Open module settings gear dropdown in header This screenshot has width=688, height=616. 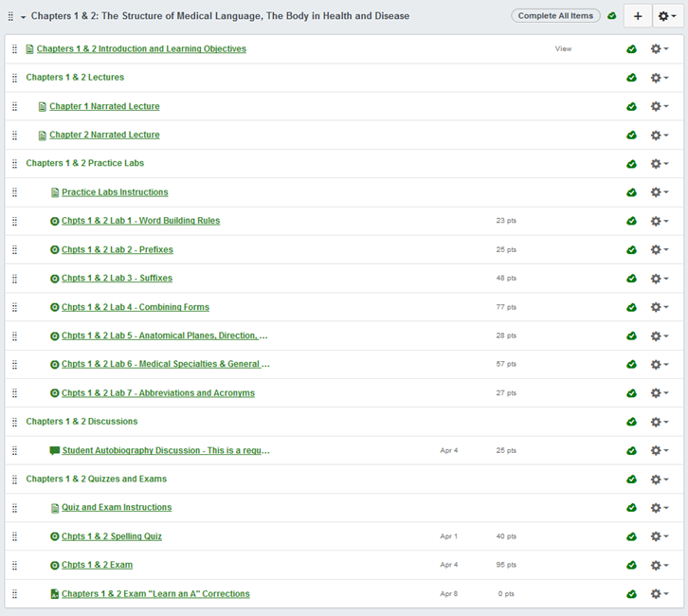[668, 16]
